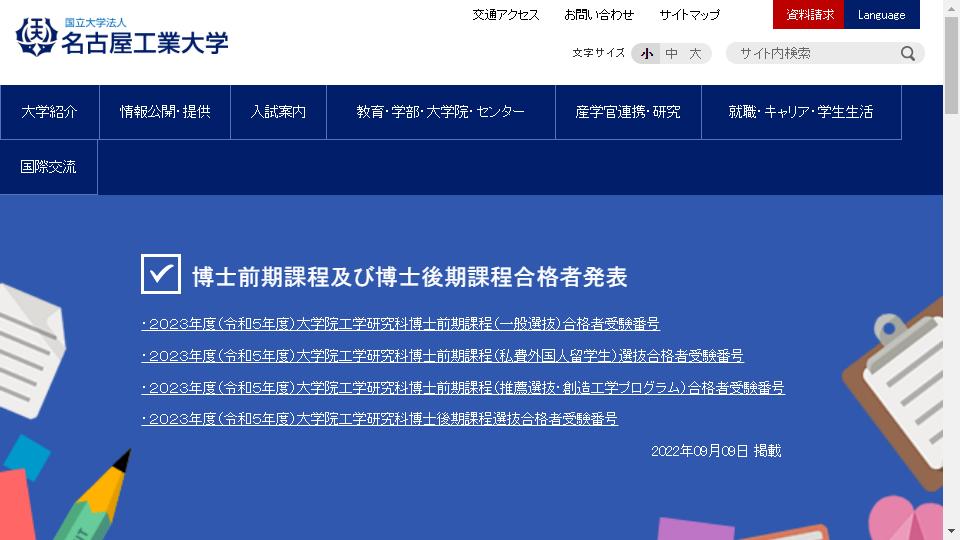Set text size to 大

(696, 53)
